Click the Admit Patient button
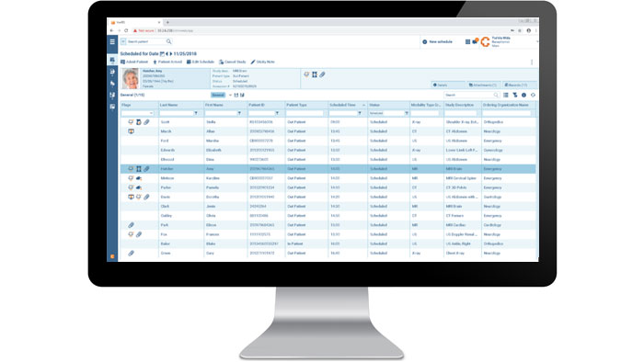The image size is (644, 362). pos(134,62)
